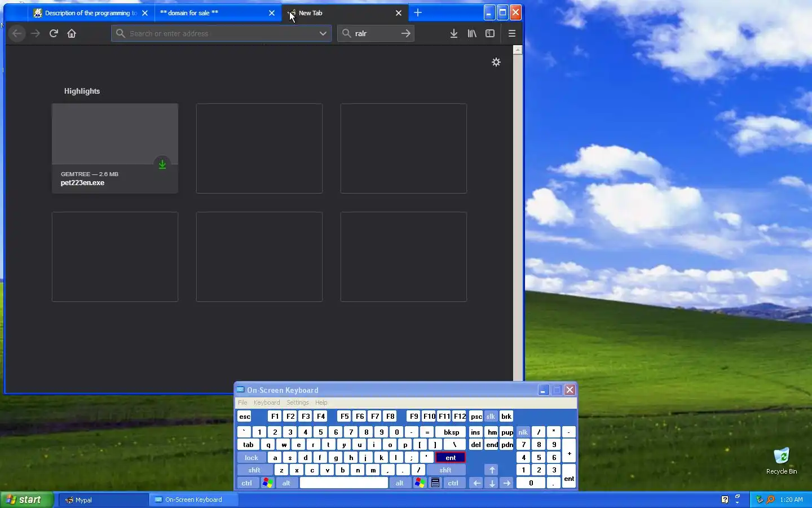Open the pet223en.exe highlight card
Viewport: 812px width, 508px height.
tap(115, 148)
